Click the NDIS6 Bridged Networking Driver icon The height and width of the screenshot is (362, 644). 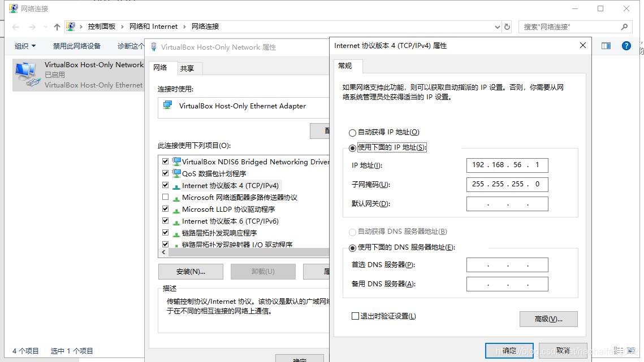pos(176,162)
